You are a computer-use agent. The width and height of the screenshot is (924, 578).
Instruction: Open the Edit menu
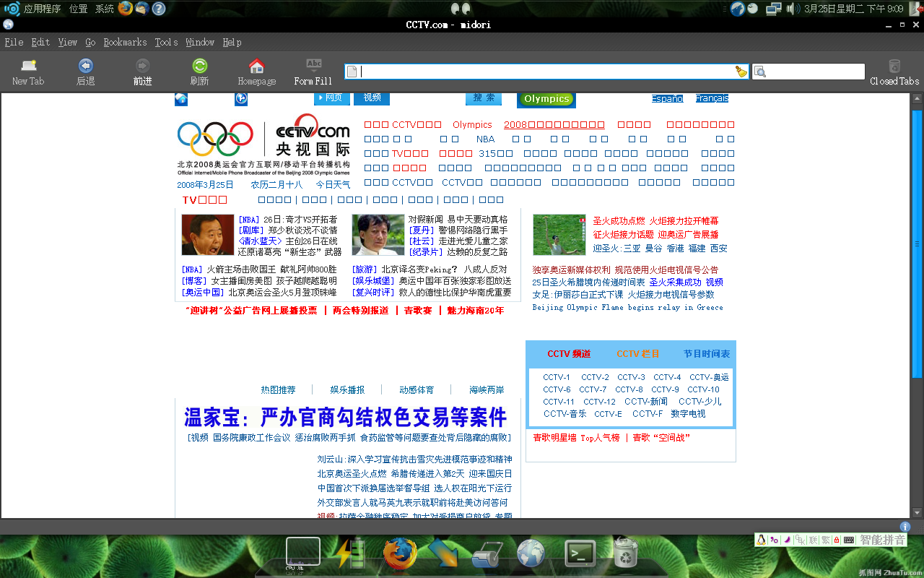[40, 42]
